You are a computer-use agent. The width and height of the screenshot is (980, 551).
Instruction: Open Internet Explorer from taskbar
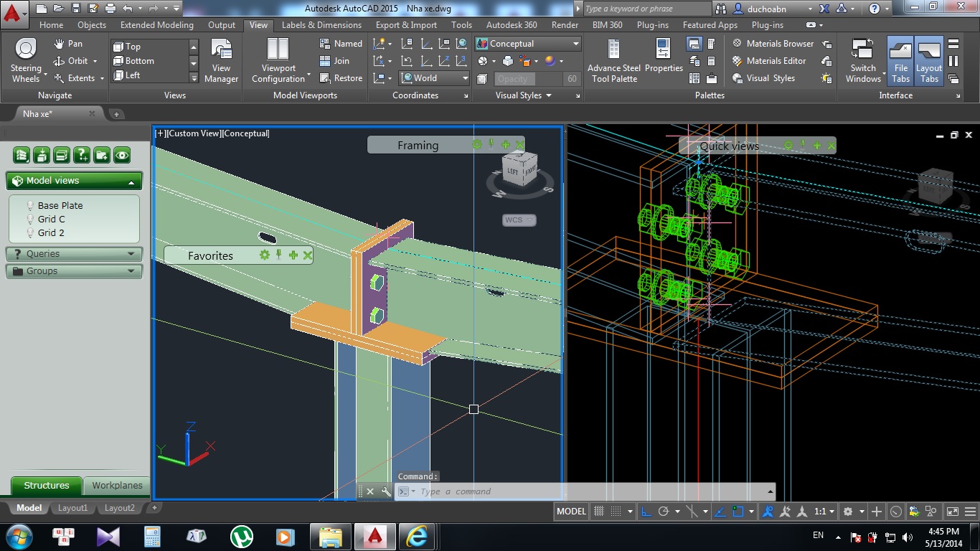[x=417, y=537]
